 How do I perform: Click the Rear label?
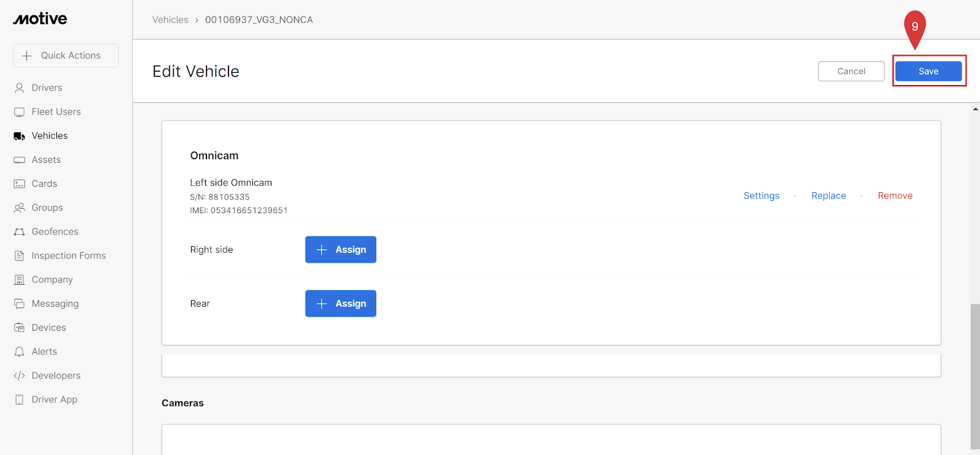[x=200, y=304]
